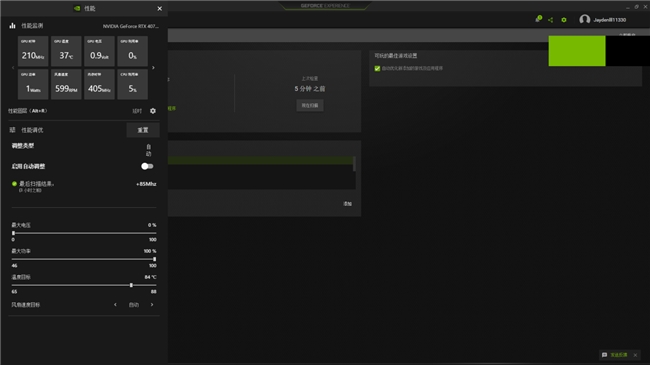The width and height of the screenshot is (650, 365).
Task: Click the green last-scan-result status dot
Action: pos(15,184)
